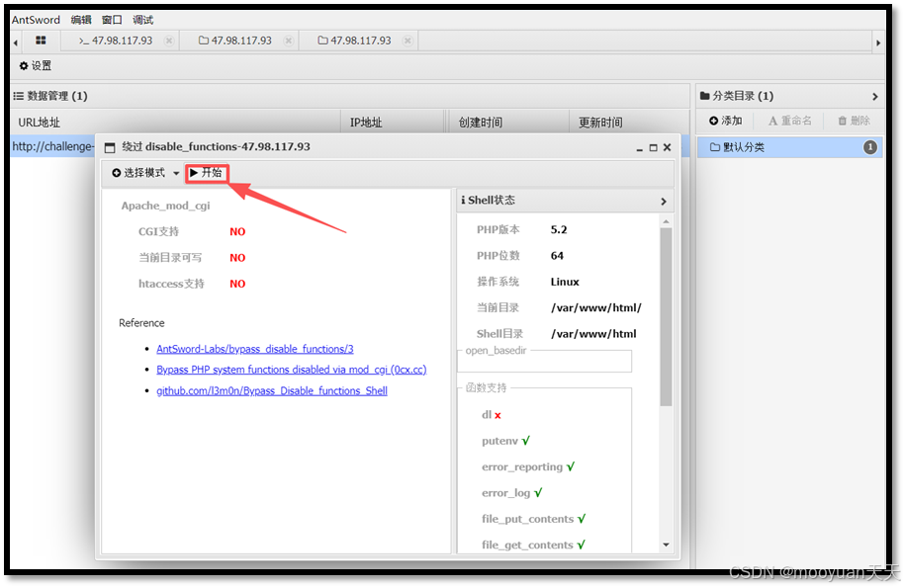Close the terminal tab 47.98.117.93
The width and height of the screenshot is (905, 588).
[x=168, y=41]
